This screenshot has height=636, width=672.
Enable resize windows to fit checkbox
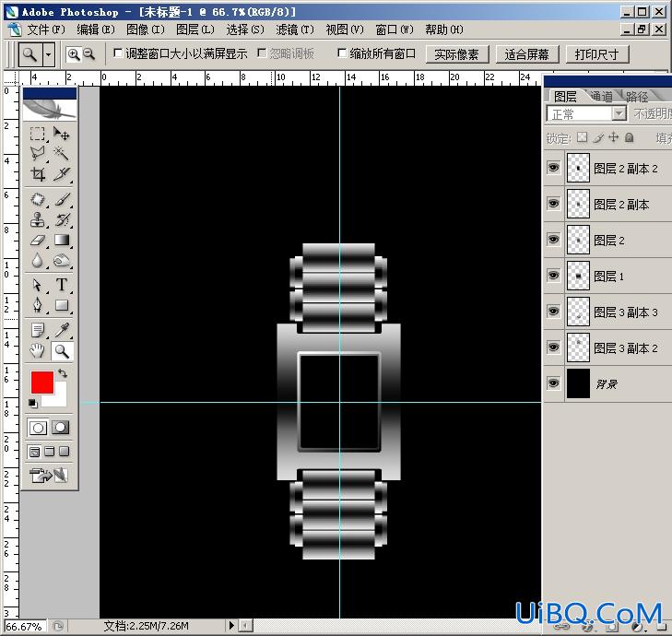click(x=118, y=53)
